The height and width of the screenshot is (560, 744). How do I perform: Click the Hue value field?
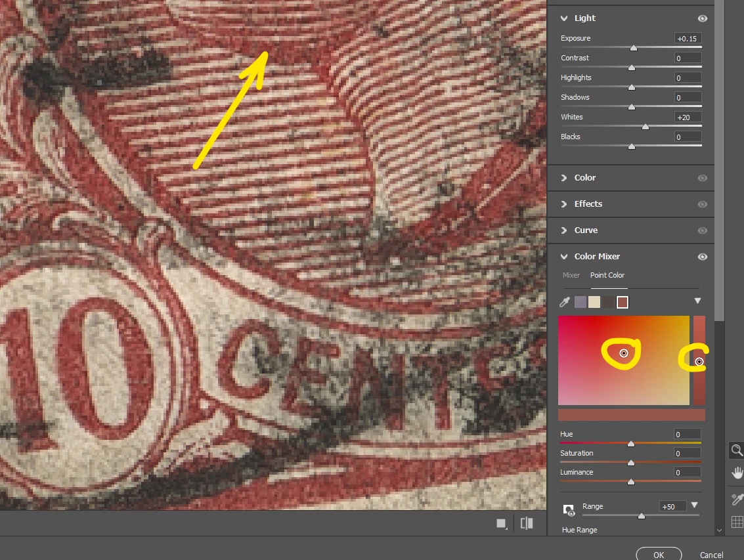click(687, 434)
